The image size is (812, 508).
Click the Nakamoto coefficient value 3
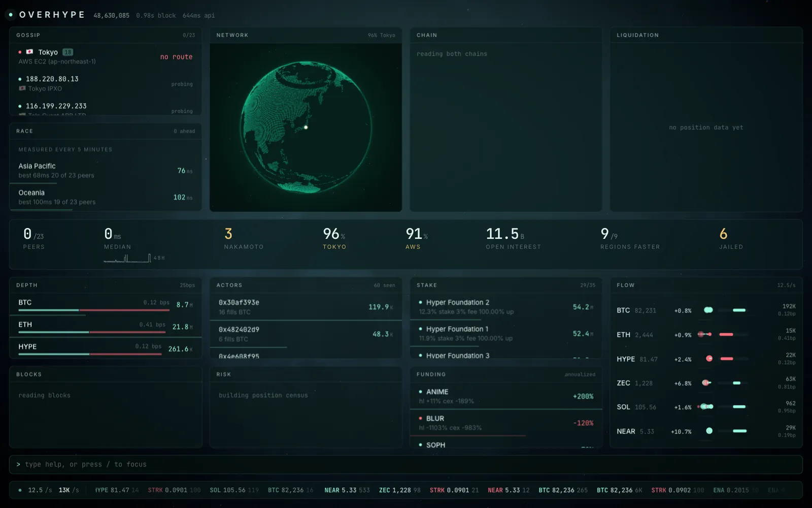pos(228,234)
